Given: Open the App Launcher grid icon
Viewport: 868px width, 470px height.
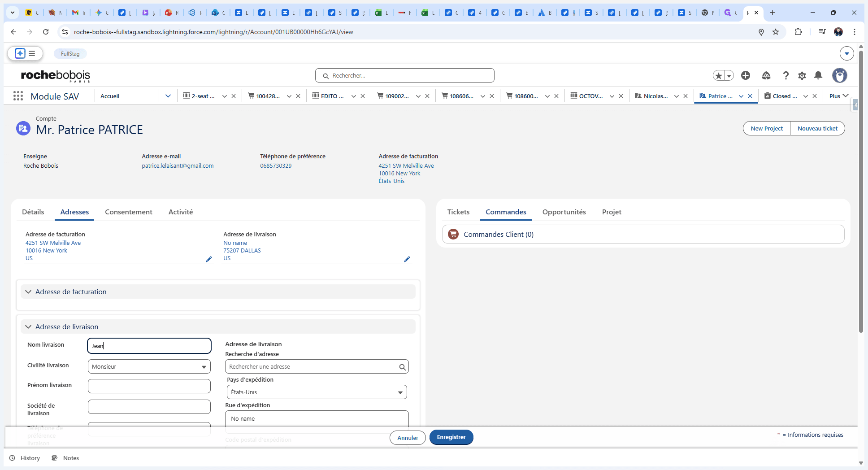Looking at the screenshot, I should (x=18, y=96).
